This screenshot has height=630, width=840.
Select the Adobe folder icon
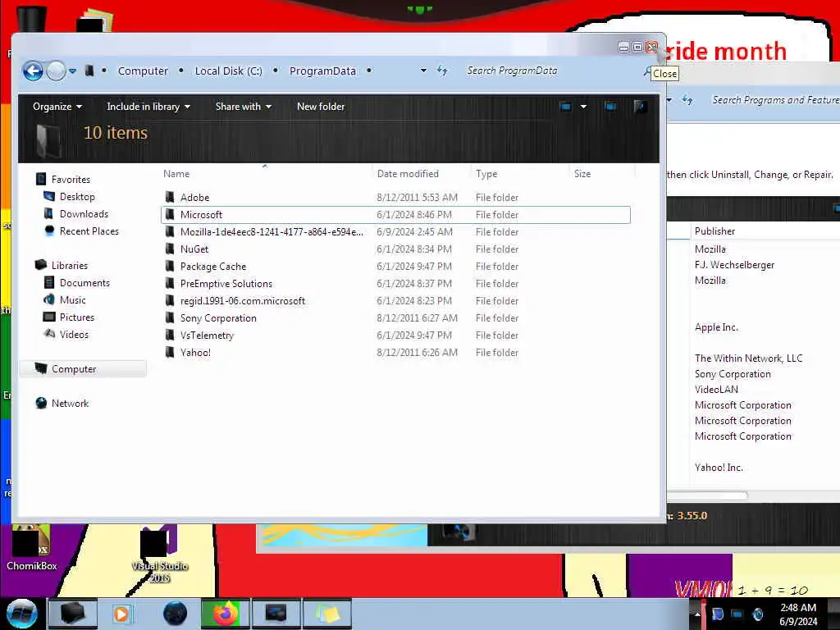pos(170,197)
